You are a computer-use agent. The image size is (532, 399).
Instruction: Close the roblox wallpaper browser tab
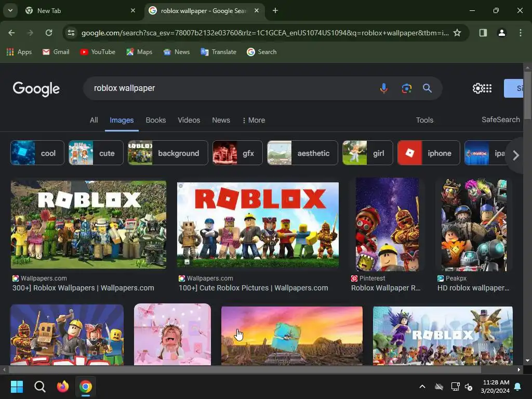tap(257, 10)
